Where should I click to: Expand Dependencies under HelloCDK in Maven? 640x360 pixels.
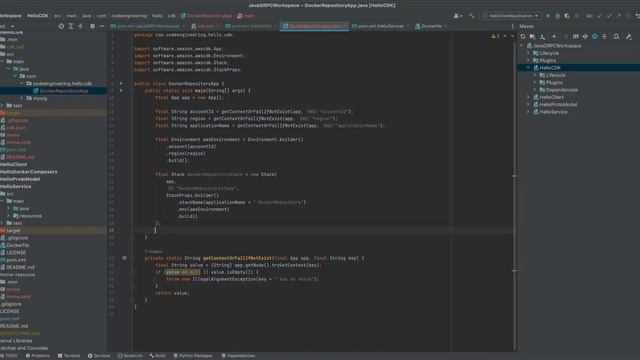point(535,90)
